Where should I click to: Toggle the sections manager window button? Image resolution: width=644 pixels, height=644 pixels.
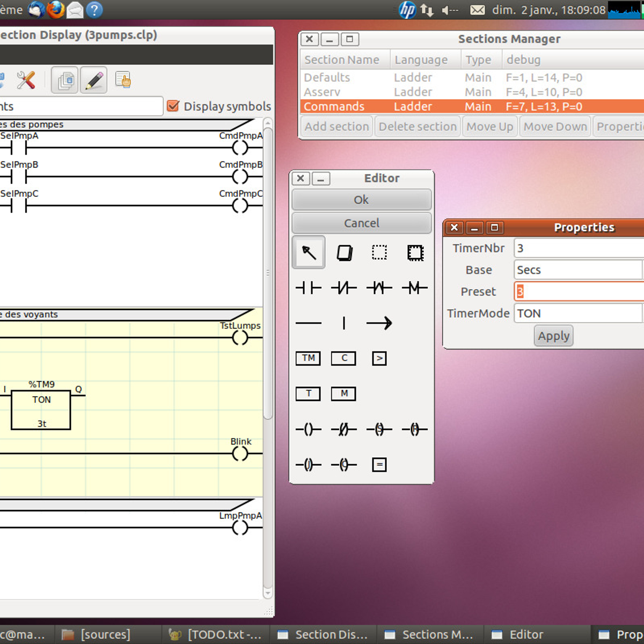(x=65, y=80)
